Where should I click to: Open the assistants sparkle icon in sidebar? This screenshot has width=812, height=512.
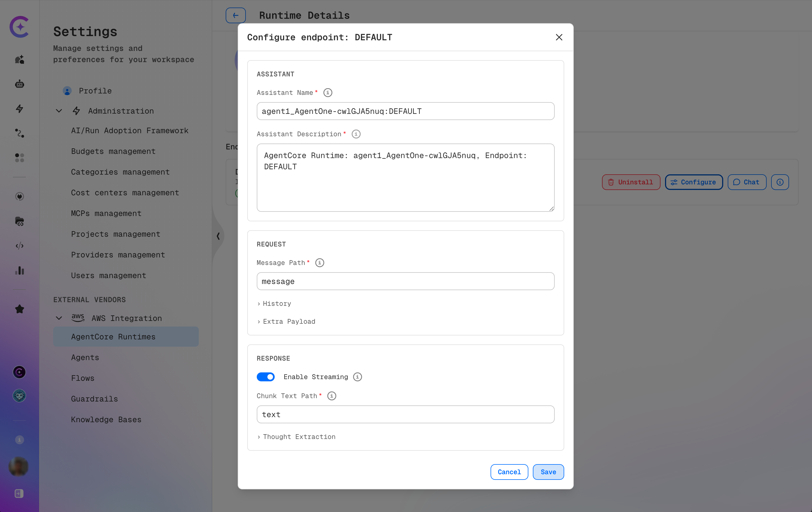coord(20,60)
